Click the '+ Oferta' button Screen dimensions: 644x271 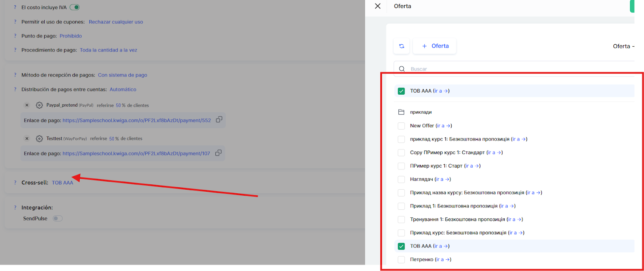pos(435,46)
